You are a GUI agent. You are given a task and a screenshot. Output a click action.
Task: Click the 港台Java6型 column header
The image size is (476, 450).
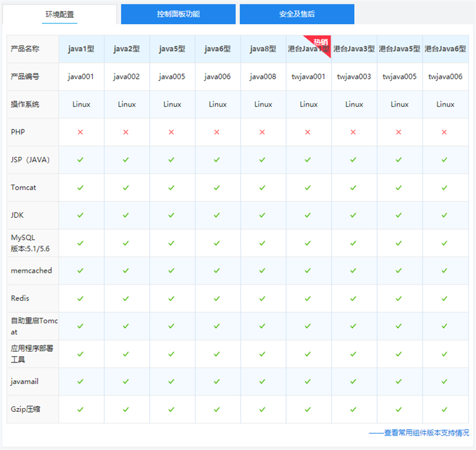444,49
